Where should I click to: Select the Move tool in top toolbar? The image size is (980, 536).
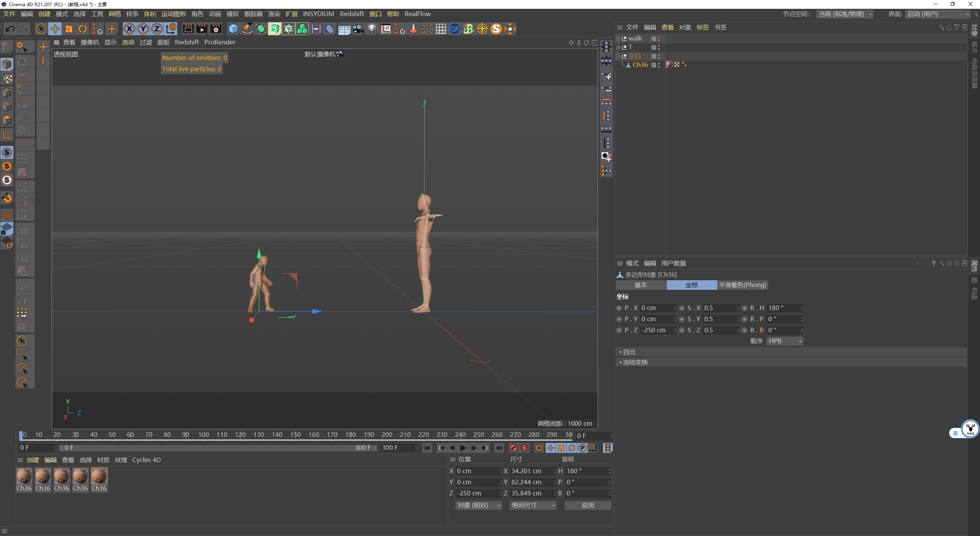pyautogui.click(x=55, y=29)
